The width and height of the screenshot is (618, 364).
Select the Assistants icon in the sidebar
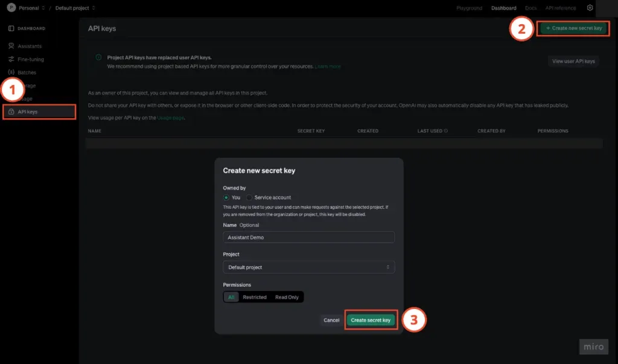(x=11, y=46)
